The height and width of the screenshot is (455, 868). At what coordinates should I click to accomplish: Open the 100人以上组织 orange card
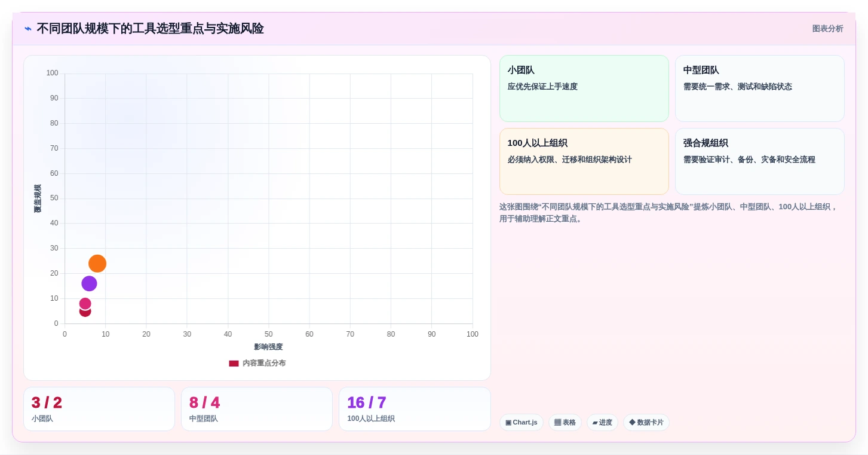pos(584,161)
